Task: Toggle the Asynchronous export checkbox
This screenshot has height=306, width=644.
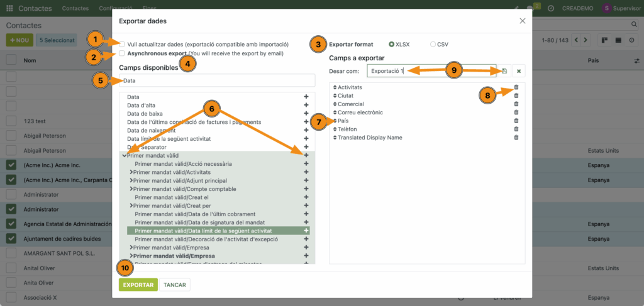Action: tap(122, 54)
